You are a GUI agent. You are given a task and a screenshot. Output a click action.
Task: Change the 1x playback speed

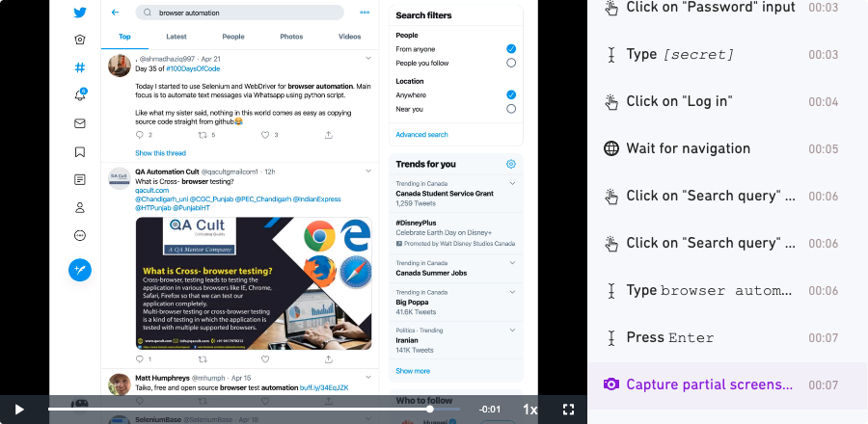(x=529, y=410)
